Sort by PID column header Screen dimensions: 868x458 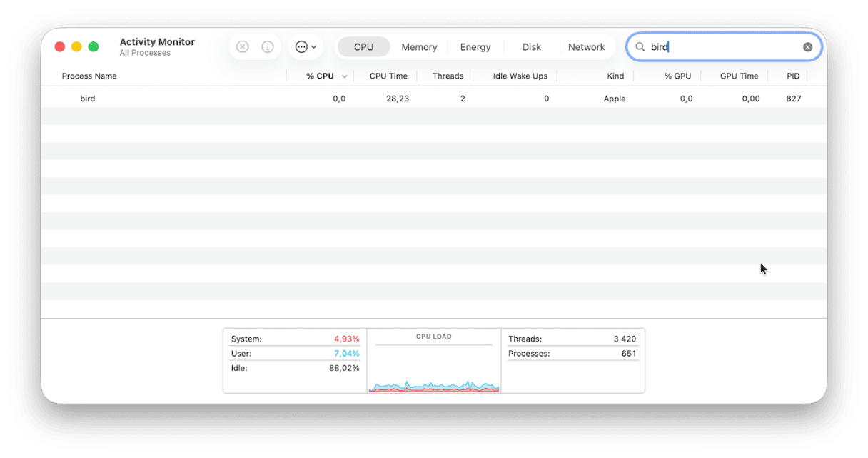[793, 76]
